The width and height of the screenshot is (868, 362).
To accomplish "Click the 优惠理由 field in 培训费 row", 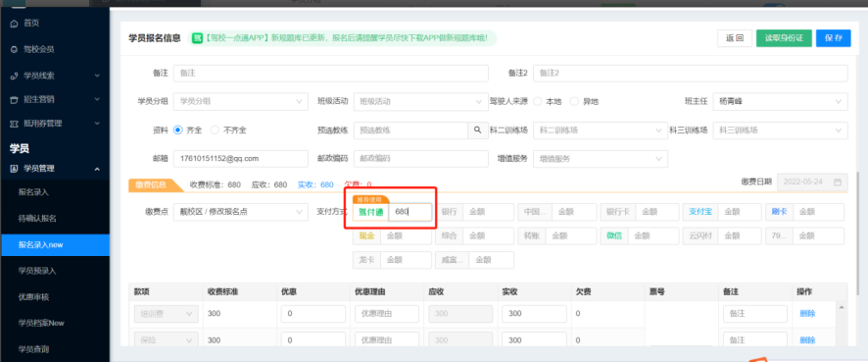I will tap(387, 314).
